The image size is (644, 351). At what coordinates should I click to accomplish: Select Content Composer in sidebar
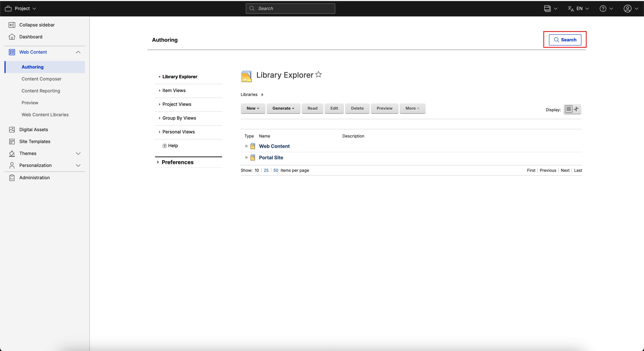pos(41,79)
